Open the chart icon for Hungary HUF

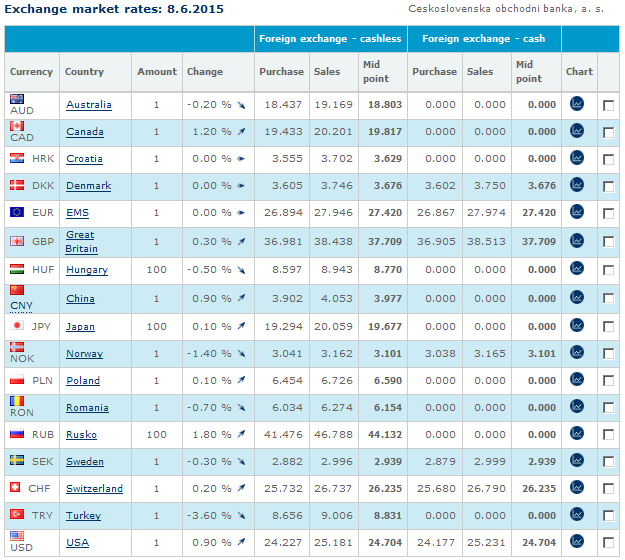[577, 268]
